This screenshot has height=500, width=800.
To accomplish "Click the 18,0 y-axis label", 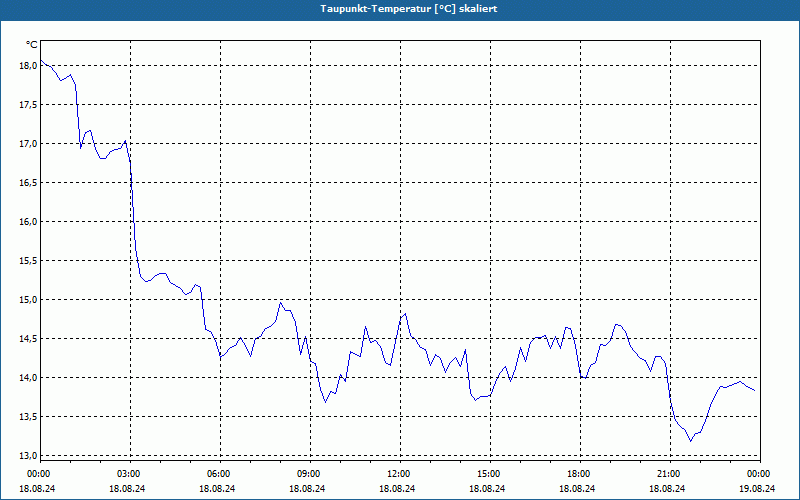I will click(29, 66).
